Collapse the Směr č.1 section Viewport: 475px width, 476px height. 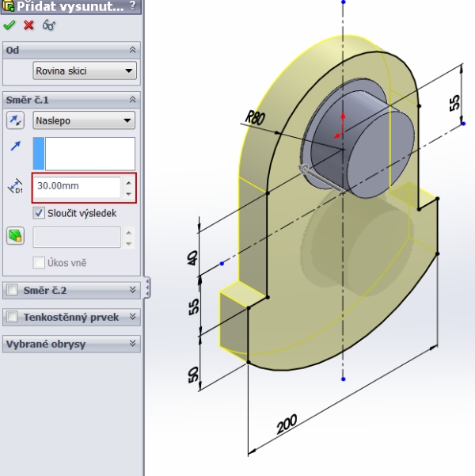pyautogui.click(x=132, y=100)
